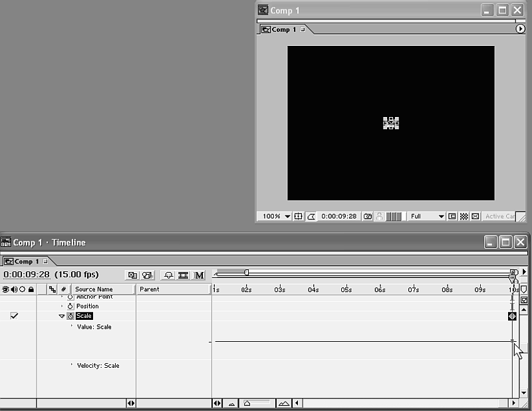Click the shy layers toggle icon
532x411 pixels.
coord(168,275)
